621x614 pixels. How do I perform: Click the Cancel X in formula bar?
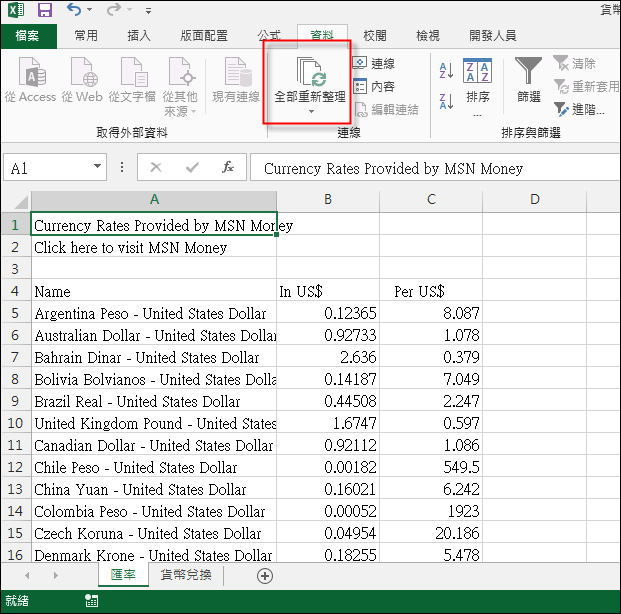click(156, 168)
